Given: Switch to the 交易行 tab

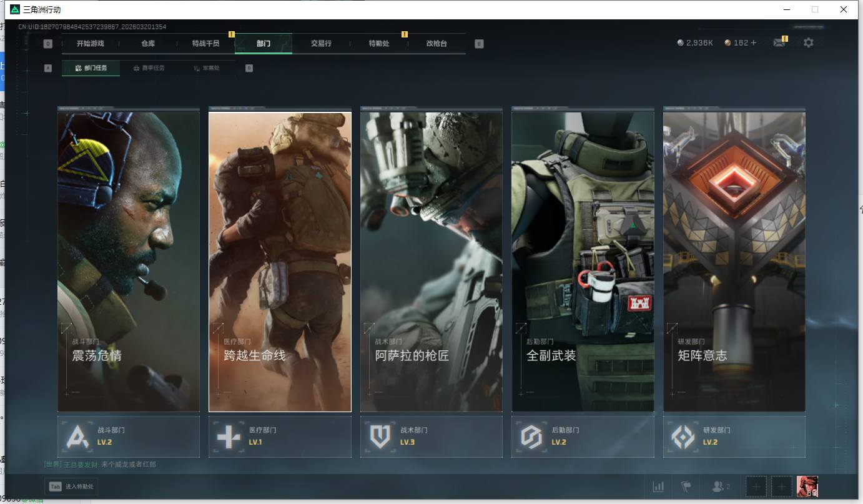Looking at the screenshot, I should 321,44.
